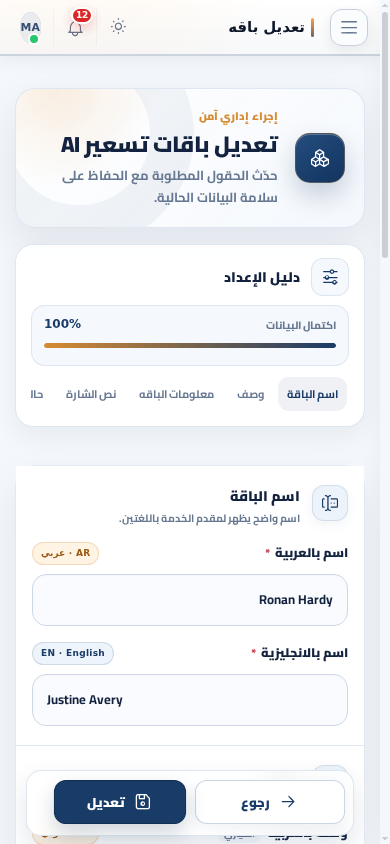This screenshot has width=390, height=844.
Task: Click the arrow icon in رجوع button
Action: [288, 801]
